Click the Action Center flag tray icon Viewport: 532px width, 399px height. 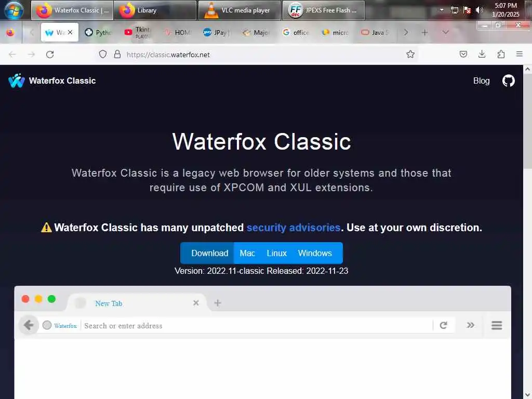(x=467, y=10)
